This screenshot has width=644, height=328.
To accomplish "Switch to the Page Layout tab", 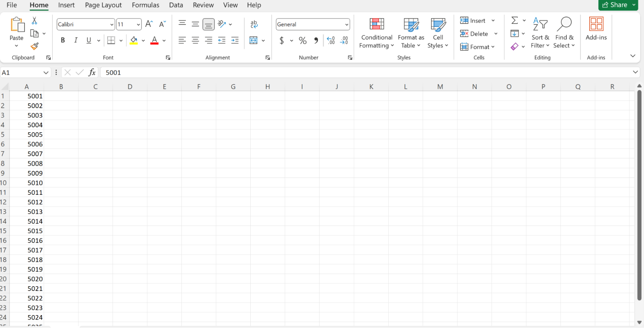I will click(103, 5).
